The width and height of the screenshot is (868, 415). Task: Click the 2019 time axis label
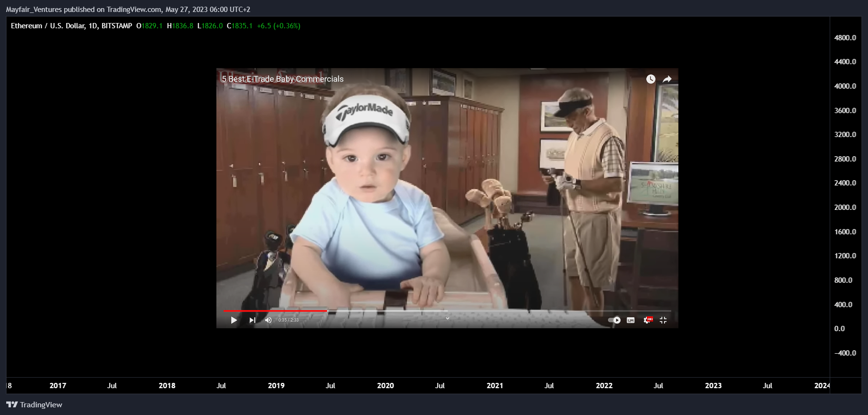pos(276,386)
